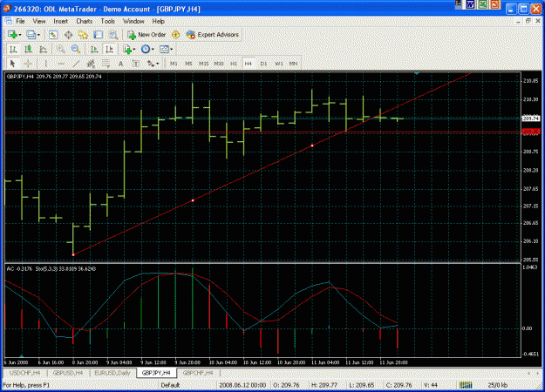Open Microsoft Word from the Office shortcut bar
Screen dimensions: 545x392
pyautogui.click(x=470, y=4)
